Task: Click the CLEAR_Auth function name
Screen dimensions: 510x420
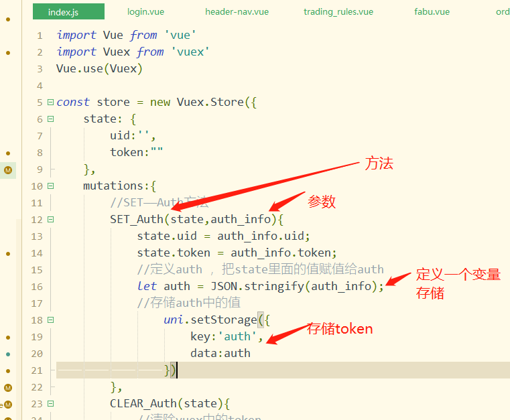Action: [x=143, y=404]
